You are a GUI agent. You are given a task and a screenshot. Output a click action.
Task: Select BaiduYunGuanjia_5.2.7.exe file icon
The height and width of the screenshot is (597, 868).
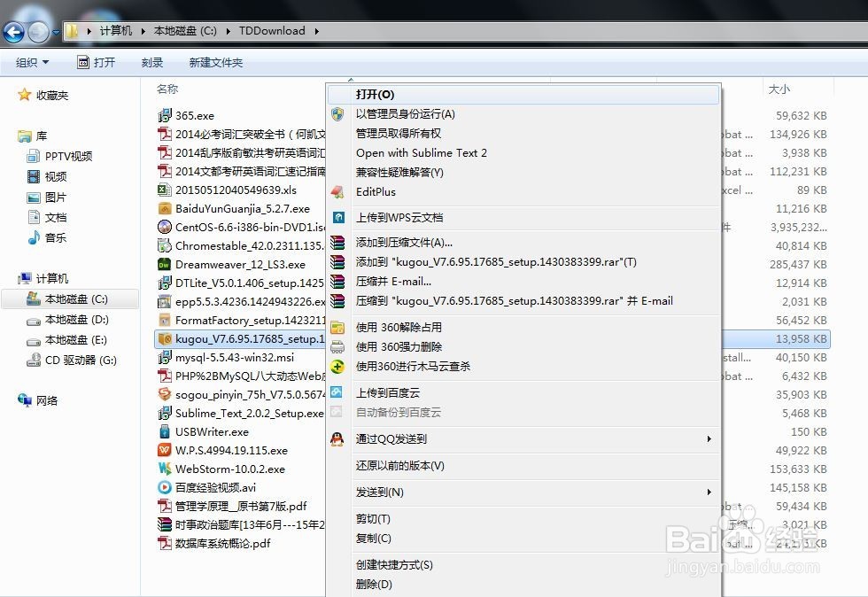165,208
